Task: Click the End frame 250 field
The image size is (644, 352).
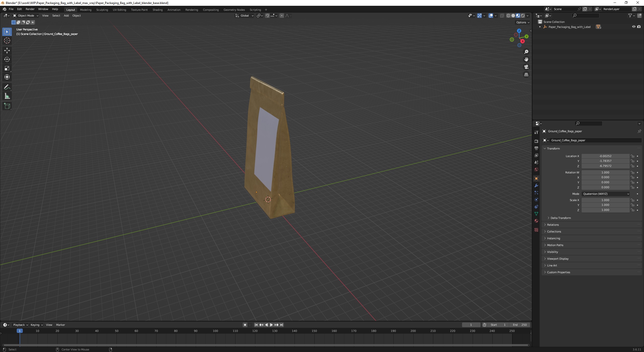Action: pyautogui.click(x=520, y=325)
